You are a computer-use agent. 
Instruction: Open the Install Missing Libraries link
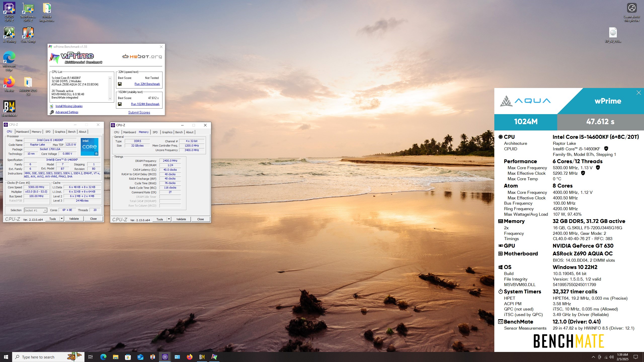pos(69,106)
